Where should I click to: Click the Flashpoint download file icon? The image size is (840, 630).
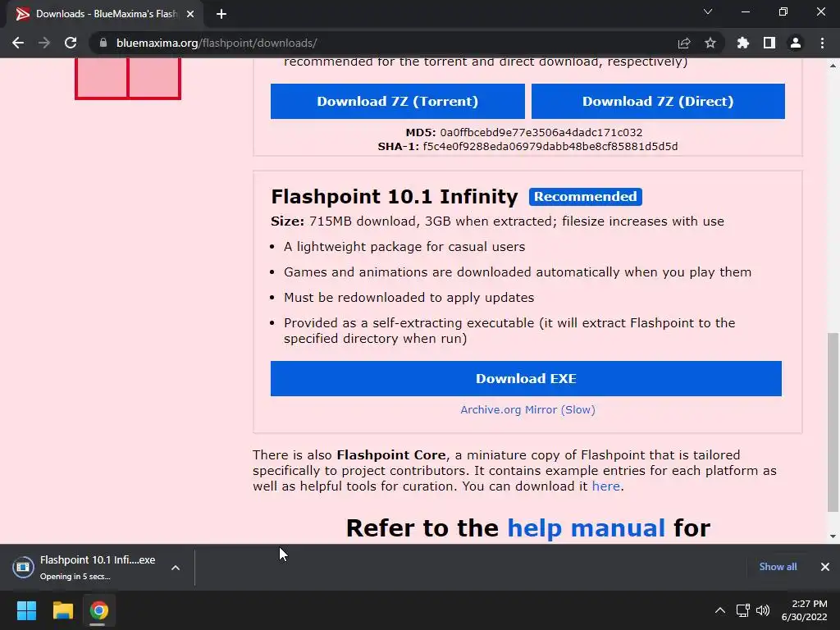coord(23,567)
